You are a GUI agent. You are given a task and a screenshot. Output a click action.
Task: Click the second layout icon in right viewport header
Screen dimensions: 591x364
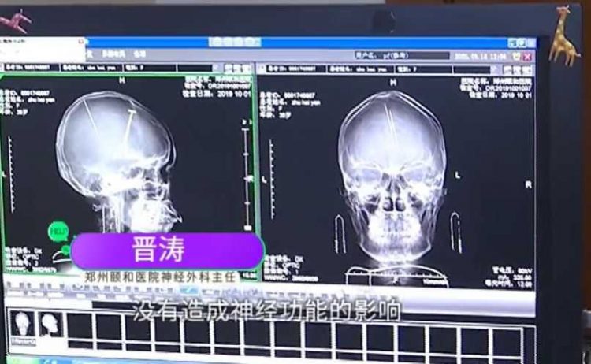[523, 70]
